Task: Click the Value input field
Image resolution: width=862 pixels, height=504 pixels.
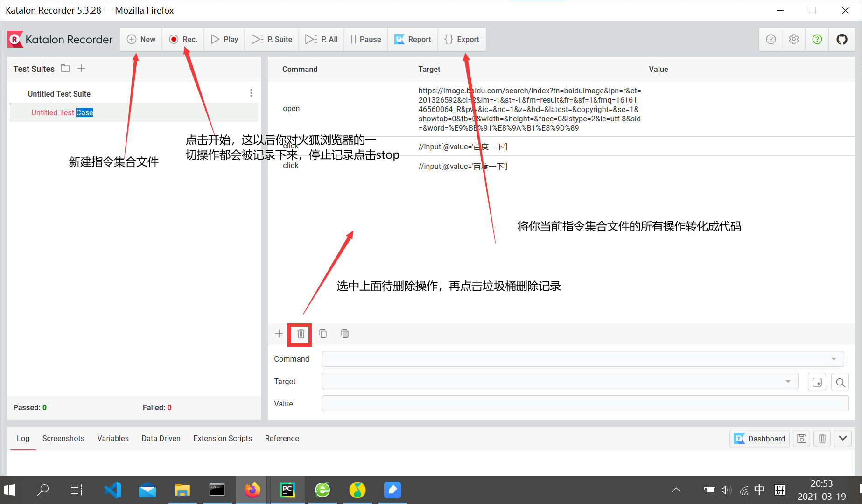Action: (x=585, y=404)
